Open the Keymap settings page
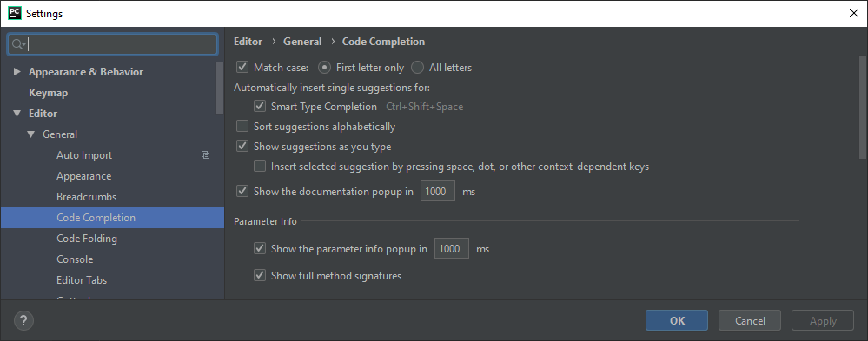868x341 pixels. pos(48,93)
